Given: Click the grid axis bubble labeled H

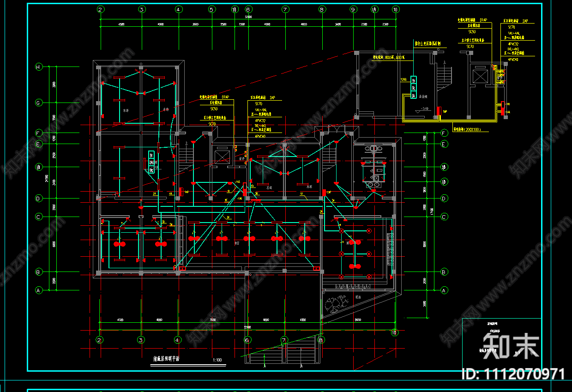Looking at the screenshot, I should (38, 67).
